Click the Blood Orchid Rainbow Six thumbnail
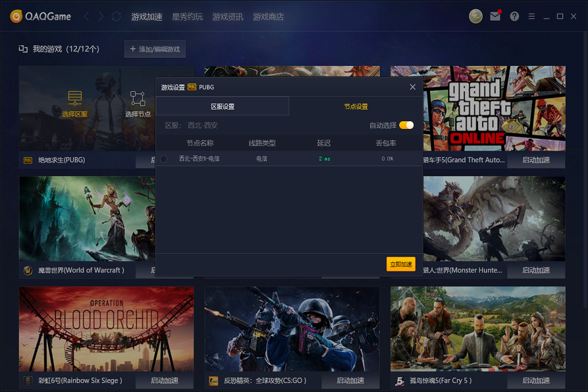 click(106, 329)
